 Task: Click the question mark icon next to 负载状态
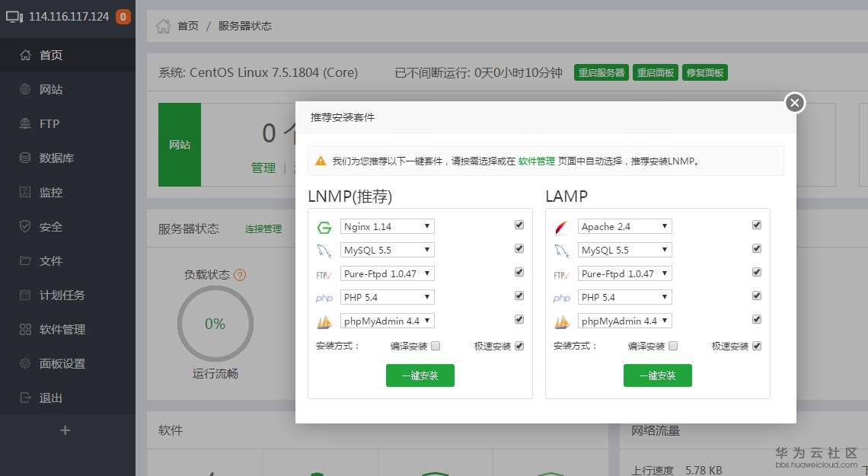[x=240, y=274]
